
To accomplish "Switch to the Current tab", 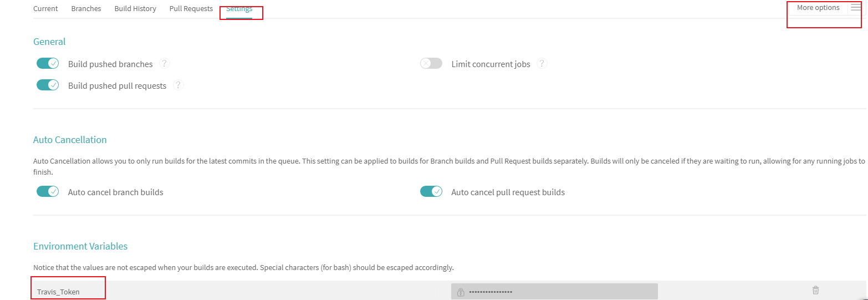I will pos(45,9).
